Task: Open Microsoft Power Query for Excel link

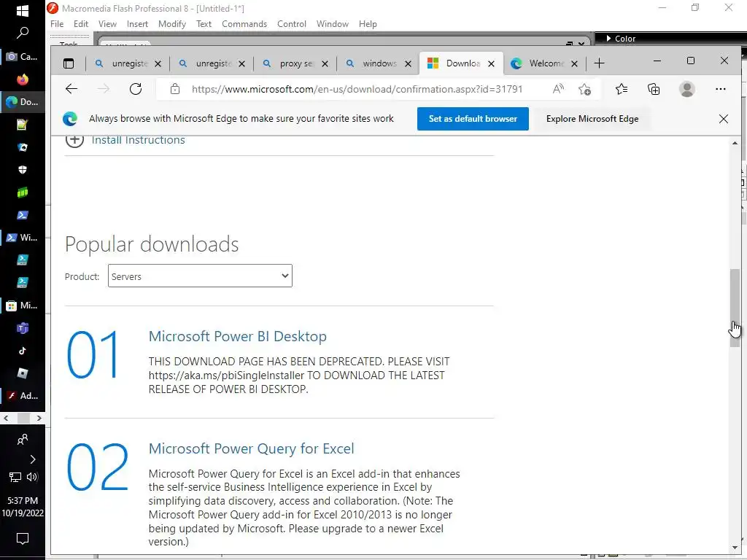Action: coord(251,448)
